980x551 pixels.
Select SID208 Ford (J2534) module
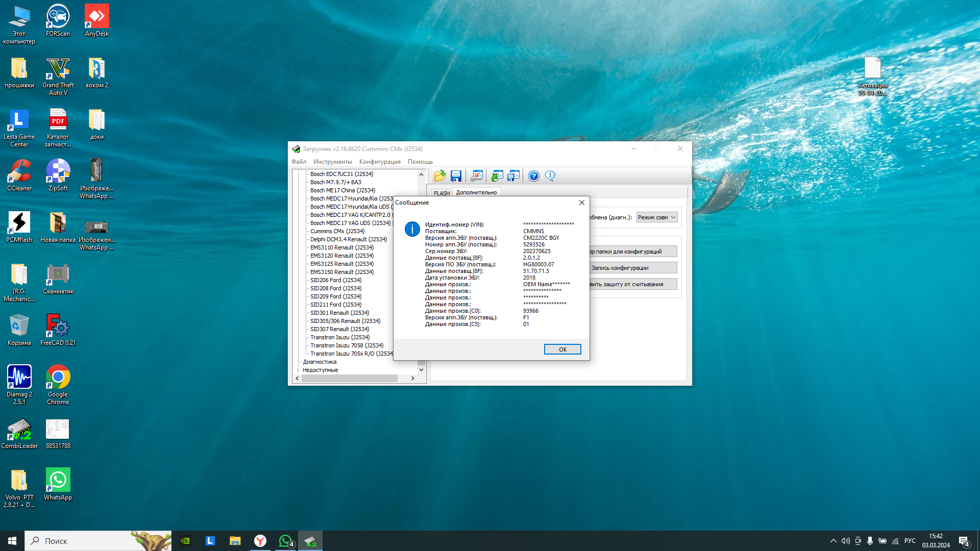tap(335, 288)
